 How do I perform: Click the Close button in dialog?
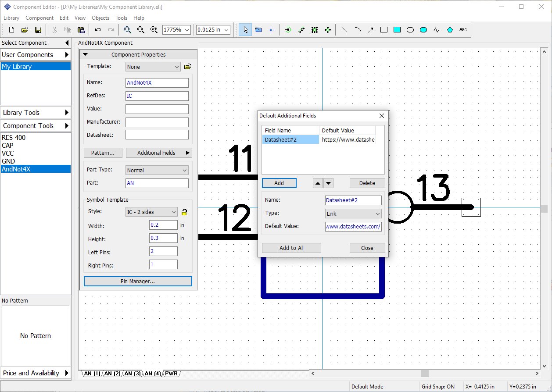[x=367, y=248]
